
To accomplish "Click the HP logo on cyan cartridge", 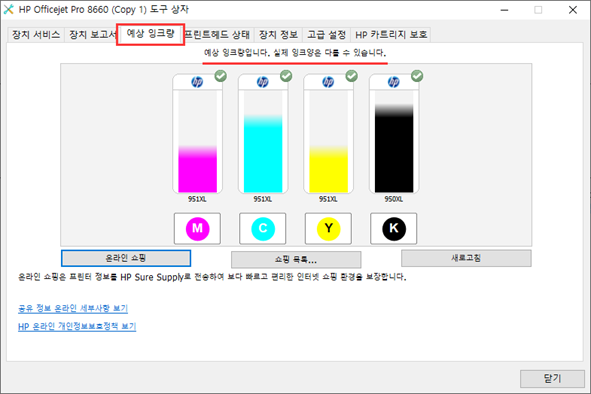I will pos(263,82).
